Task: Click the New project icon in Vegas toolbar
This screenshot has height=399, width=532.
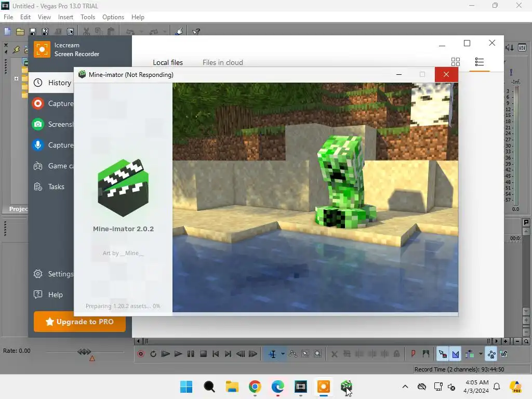Action: 7,32
